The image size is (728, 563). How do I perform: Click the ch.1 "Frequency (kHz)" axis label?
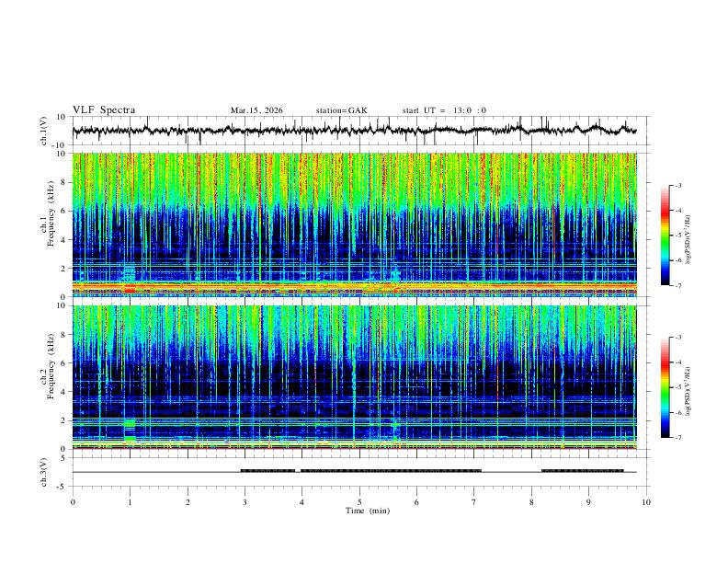(51, 213)
